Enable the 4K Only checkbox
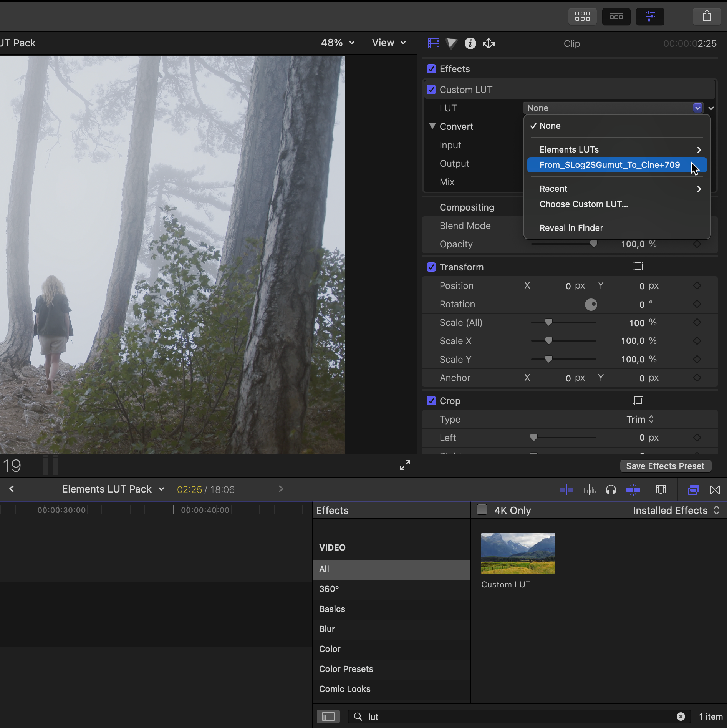The height and width of the screenshot is (728, 727). [482, 510]
